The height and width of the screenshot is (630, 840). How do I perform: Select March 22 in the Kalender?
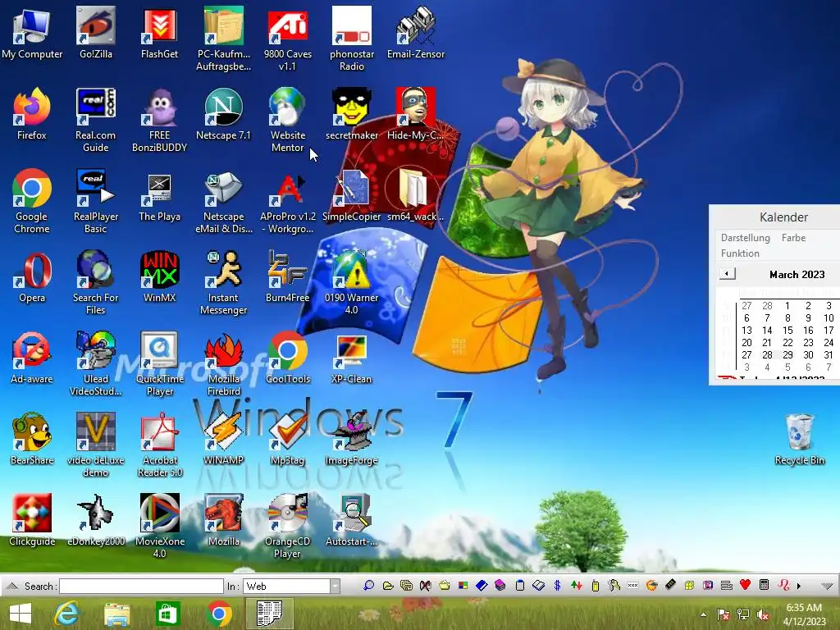[787, 342]
